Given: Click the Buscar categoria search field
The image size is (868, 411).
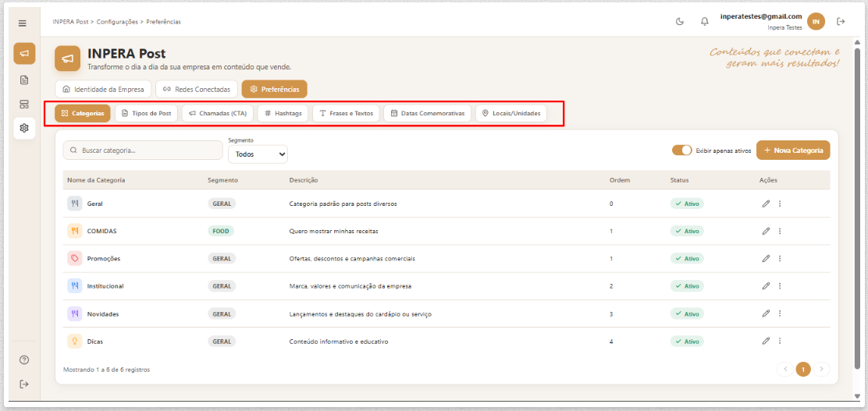Looking at the screenshot, I should [142, 150].
